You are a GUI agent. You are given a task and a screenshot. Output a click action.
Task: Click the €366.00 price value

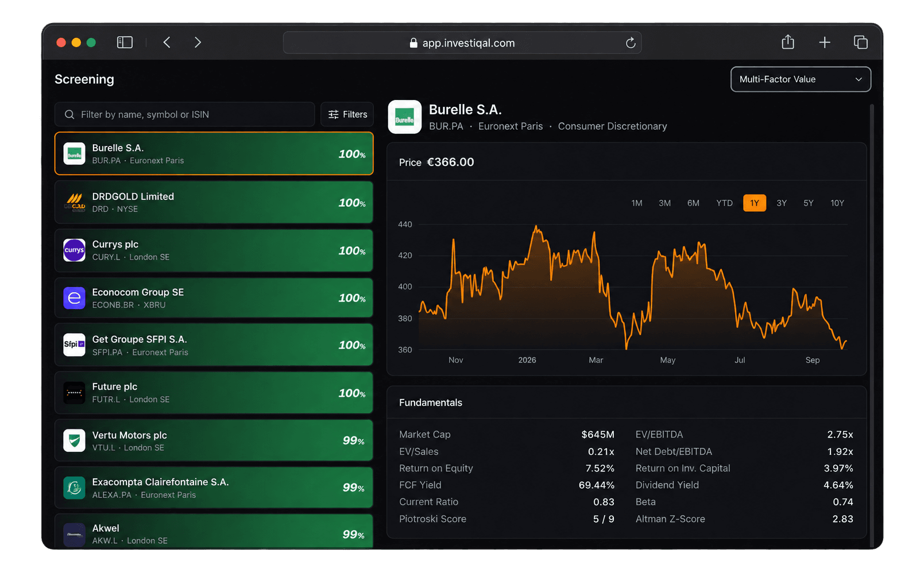coord(450,163)
